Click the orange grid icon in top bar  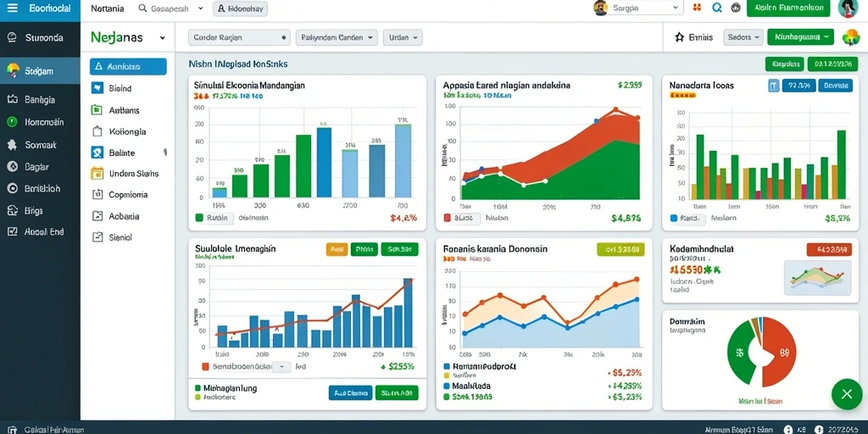coord(697,8)
